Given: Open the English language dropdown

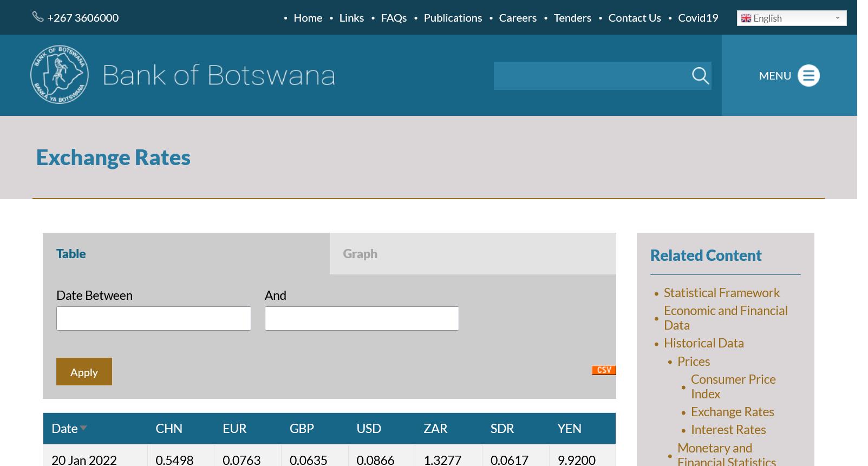Looking at the screenshot, I should click(791, 18).
